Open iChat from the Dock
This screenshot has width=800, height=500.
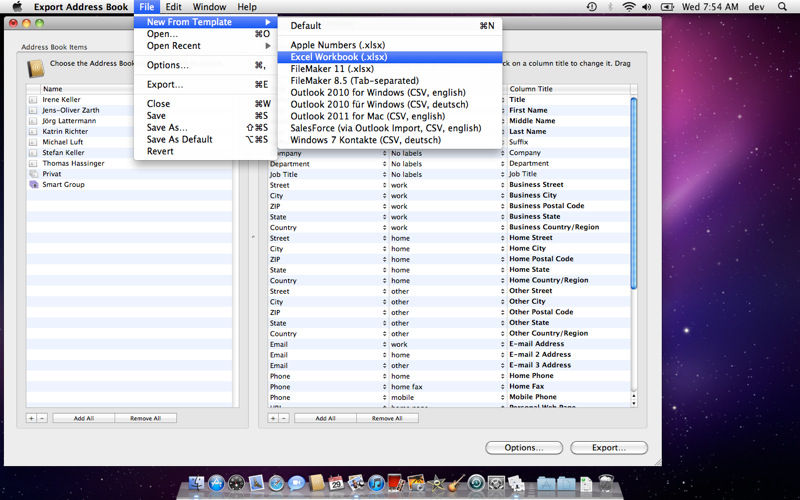pos(296,483)
